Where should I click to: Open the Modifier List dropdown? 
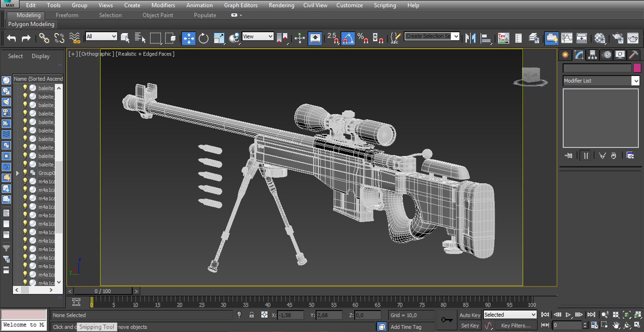601,81
